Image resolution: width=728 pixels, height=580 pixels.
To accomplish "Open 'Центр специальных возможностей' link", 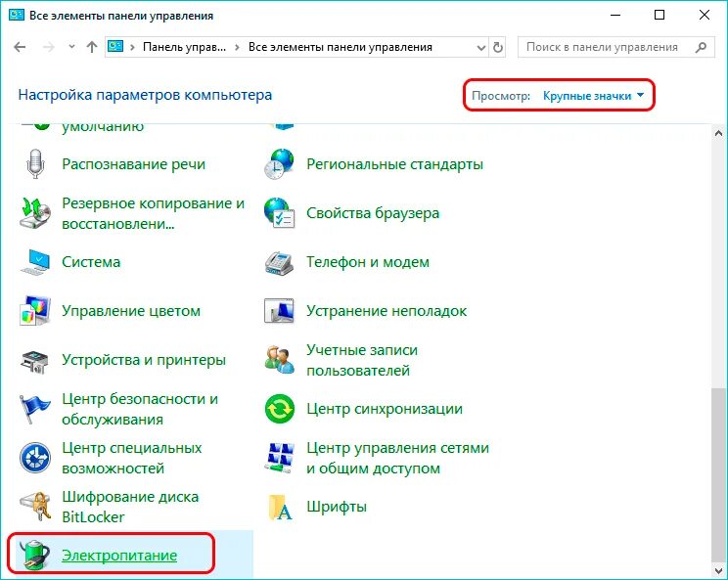I will pos(132,458).
